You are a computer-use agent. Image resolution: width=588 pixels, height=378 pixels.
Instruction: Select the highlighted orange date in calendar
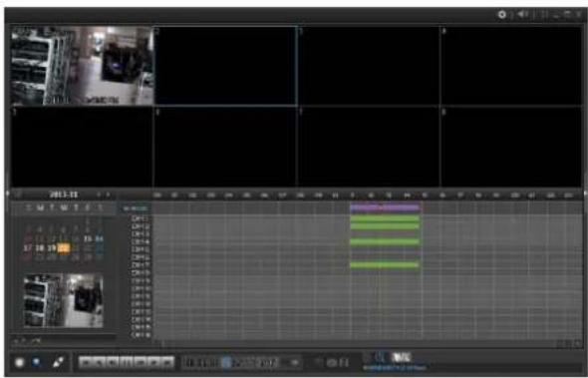[64, 248]
